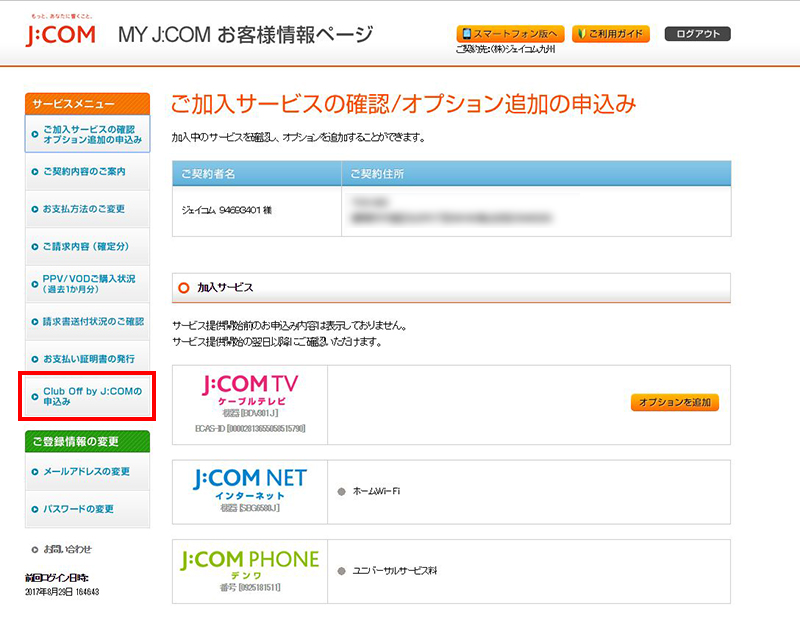Click the サービスメニュー header
Image resolution: width=800 pixels, height=623 pixels.
pos(87,104)
